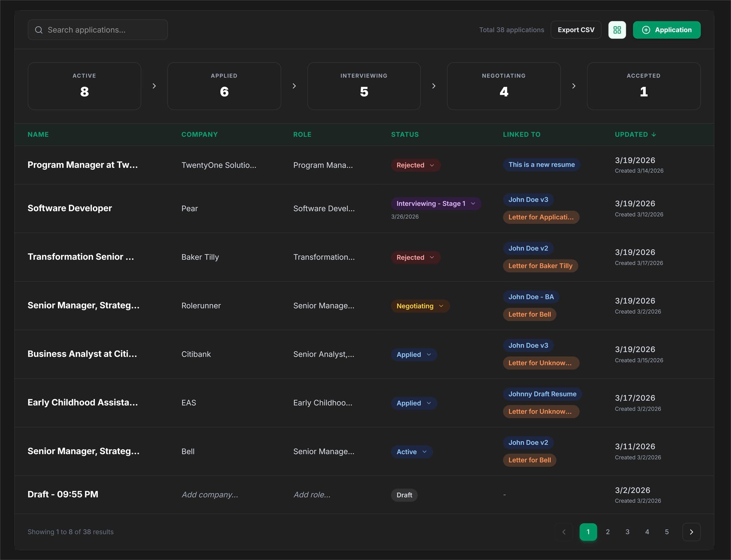
Task: Sort by Role column header
Action: pos(302,134)
